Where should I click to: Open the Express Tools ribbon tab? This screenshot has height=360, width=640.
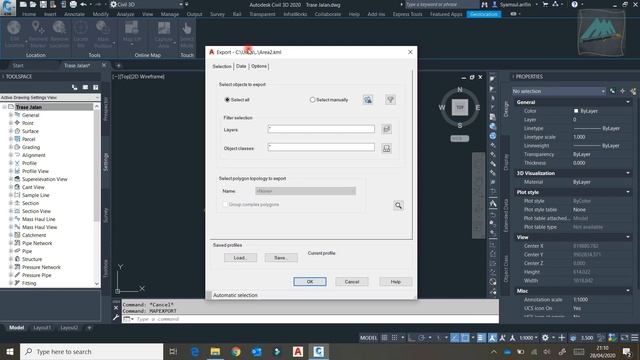click(407, 14)
